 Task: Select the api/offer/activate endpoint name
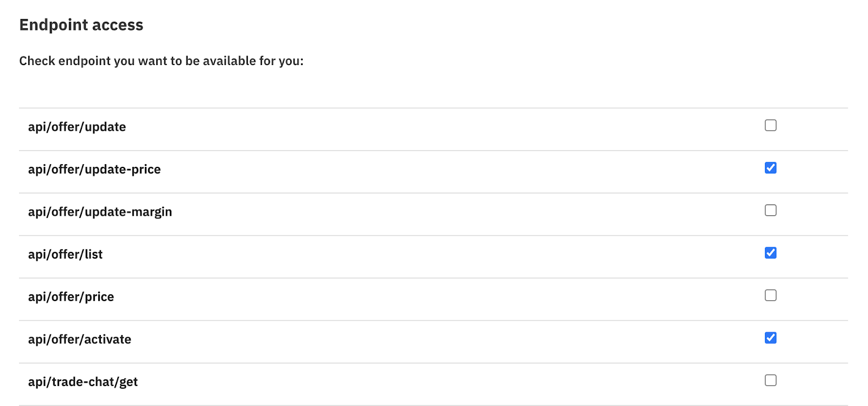coord(80,339)
